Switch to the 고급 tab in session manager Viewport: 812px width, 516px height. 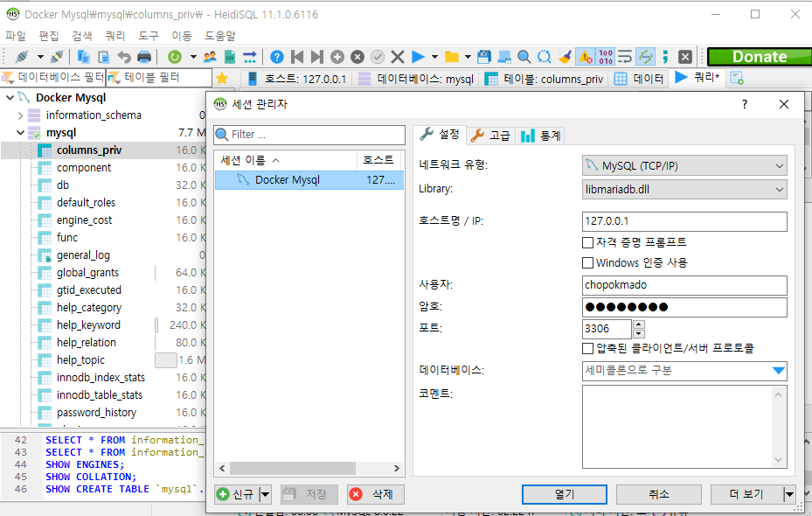coord(491,136)
